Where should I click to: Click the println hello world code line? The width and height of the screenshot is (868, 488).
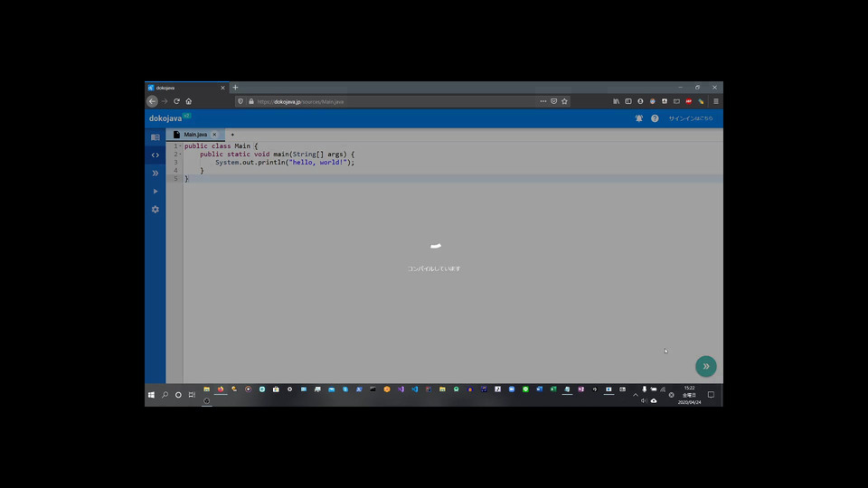pos(285,162)
